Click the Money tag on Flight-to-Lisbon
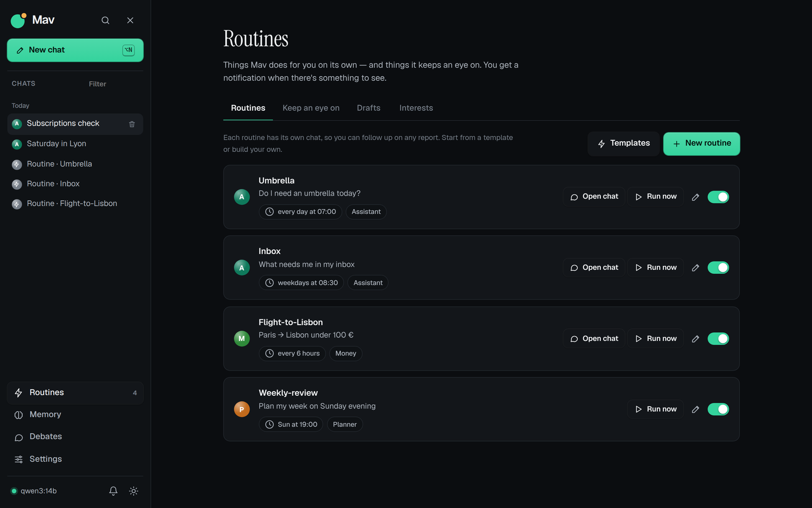 coord(346,354)
